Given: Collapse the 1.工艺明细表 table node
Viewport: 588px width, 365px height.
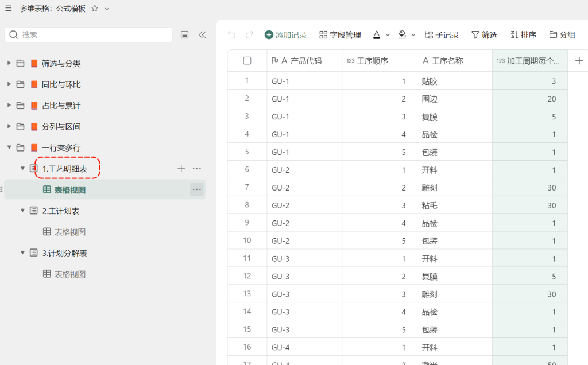Looking at the screenshot, I should 22,168.
